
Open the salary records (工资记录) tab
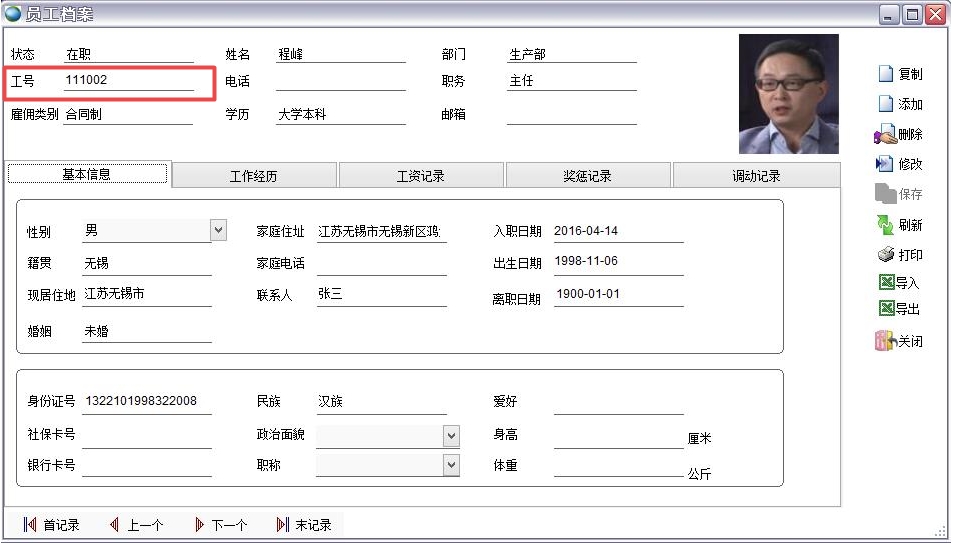tap(421, 176)
